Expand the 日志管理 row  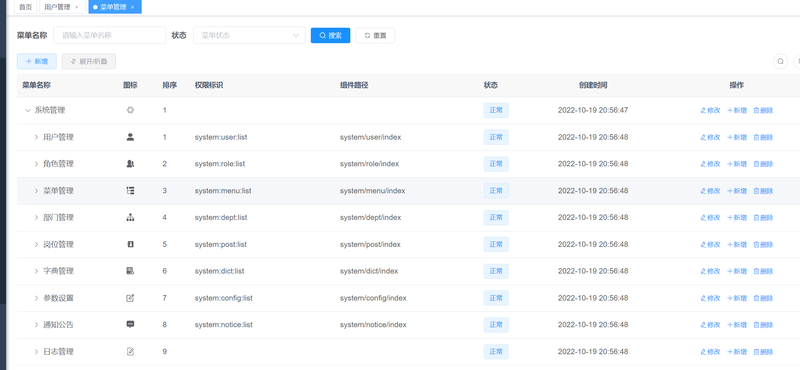click(36, 352)
